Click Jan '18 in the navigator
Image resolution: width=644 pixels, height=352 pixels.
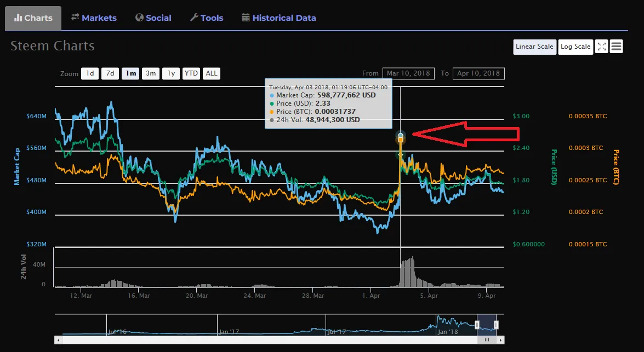coord(448,332)
